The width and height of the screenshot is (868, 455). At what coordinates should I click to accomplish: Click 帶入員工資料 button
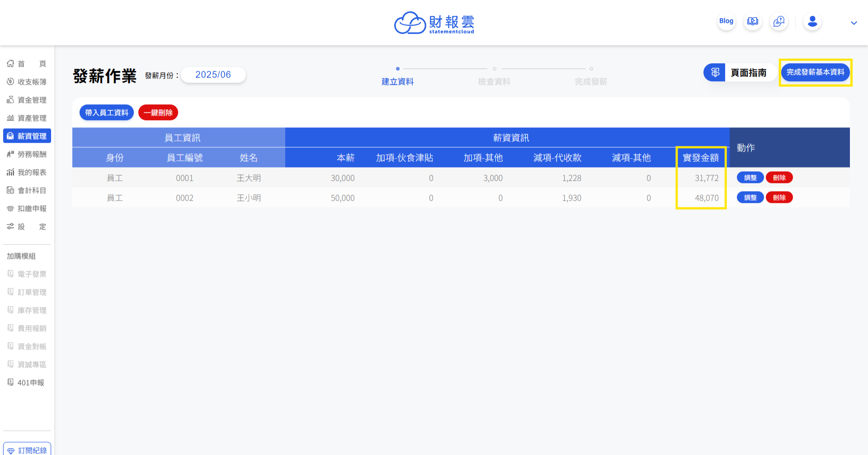tap(107, 113)
